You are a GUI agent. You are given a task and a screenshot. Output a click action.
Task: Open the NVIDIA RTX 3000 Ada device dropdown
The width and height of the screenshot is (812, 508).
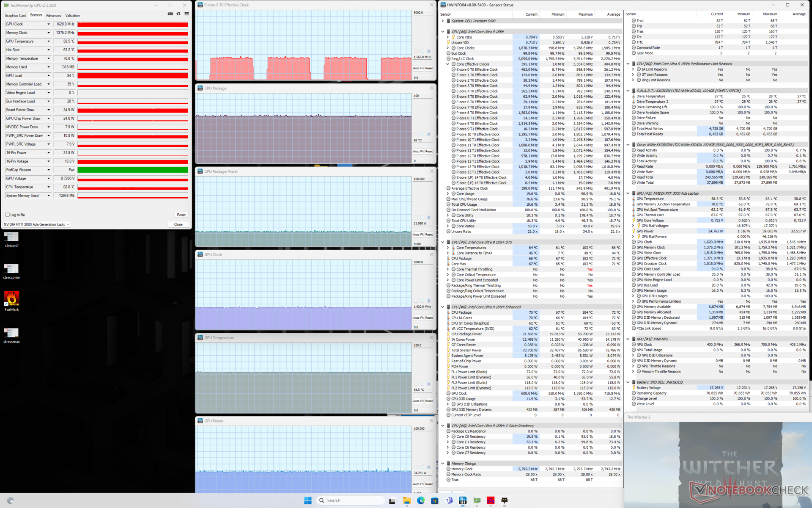click(x=37, y=224)
